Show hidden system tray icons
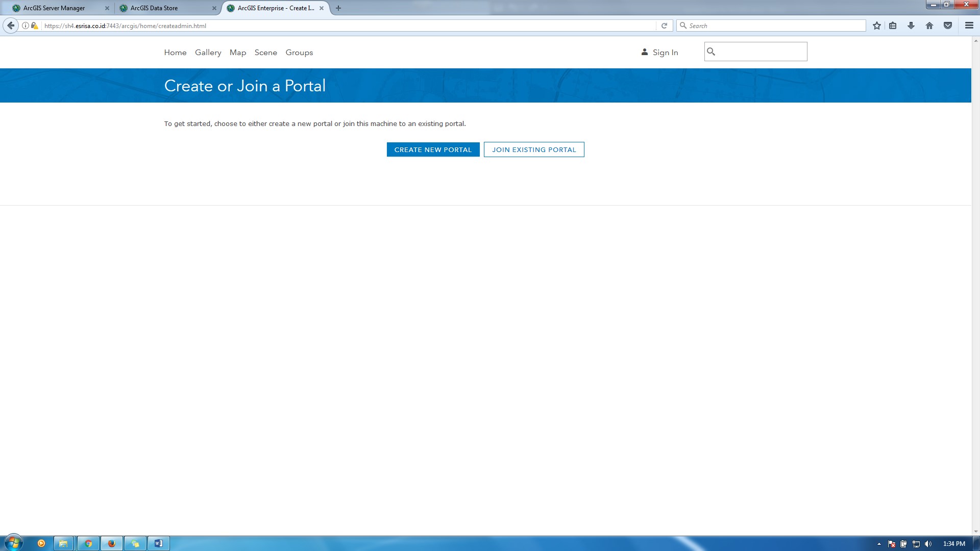Screen dimensions: 980x551 pos(879,544)
